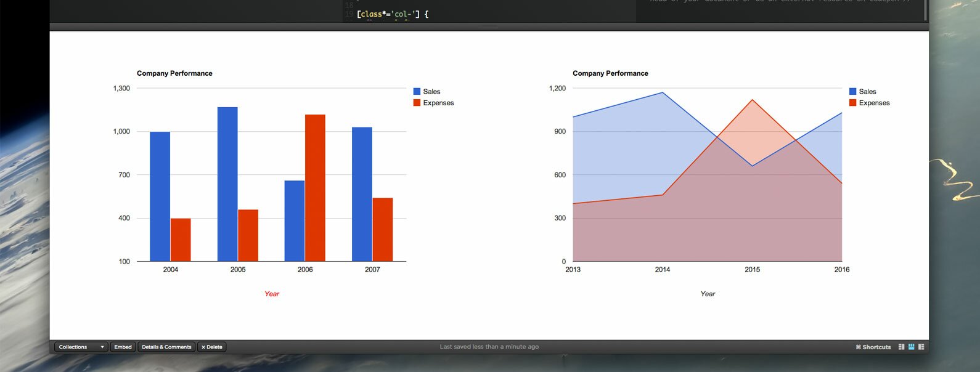This screenshot has height=372, width=980.
Task: Click the 900 y-axis label on the area chart
Action: pyautogui.click(x=560, y=132)
